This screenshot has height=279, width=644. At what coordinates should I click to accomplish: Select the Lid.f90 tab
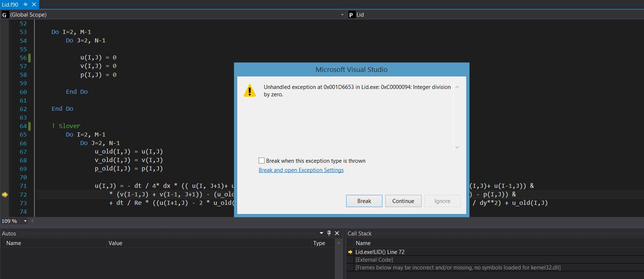(10, 4)
